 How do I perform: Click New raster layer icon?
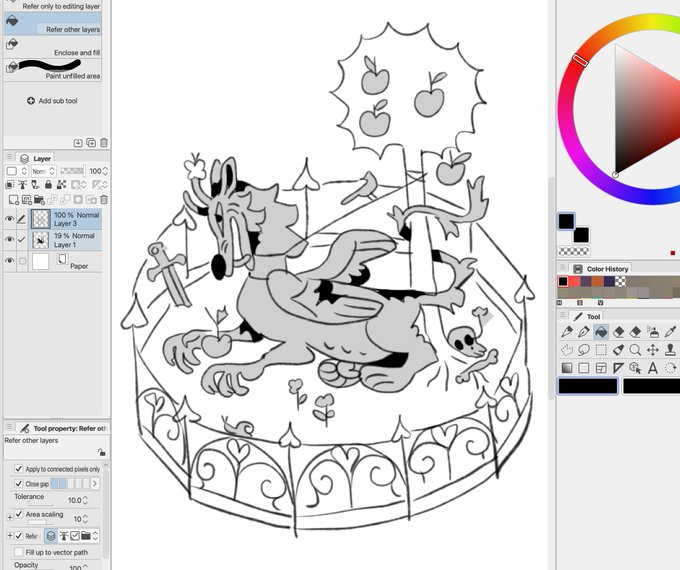13,200
